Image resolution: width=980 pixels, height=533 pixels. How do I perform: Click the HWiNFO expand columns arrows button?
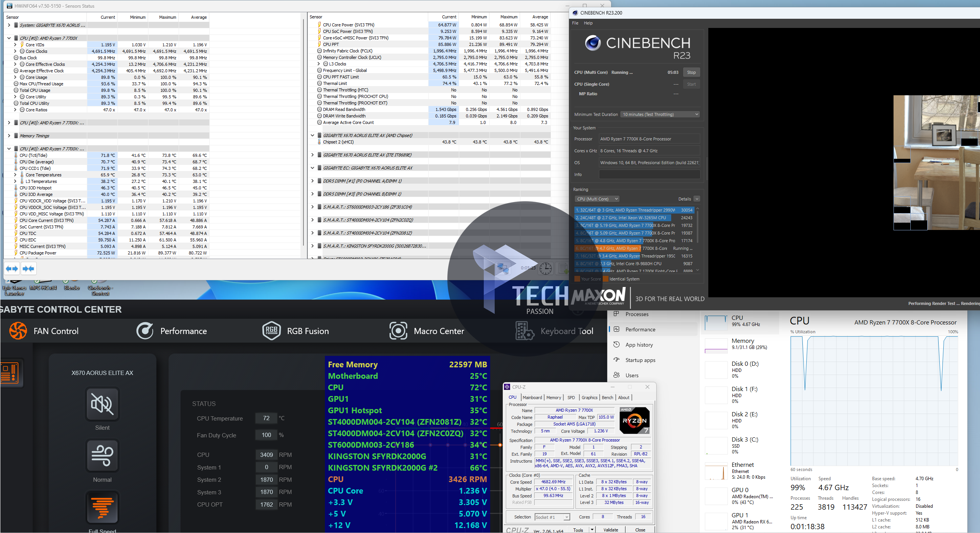pos(12,269)
